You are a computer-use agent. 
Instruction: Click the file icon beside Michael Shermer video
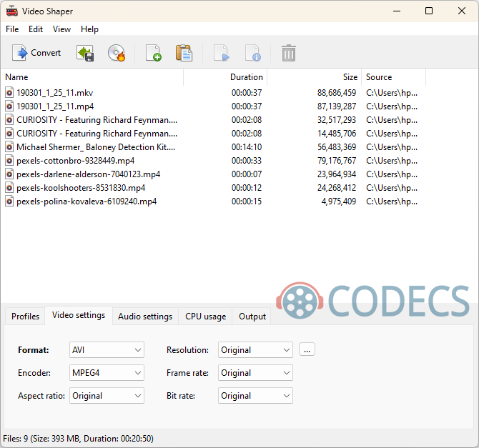pyautogui.click(x=9, y=147)
